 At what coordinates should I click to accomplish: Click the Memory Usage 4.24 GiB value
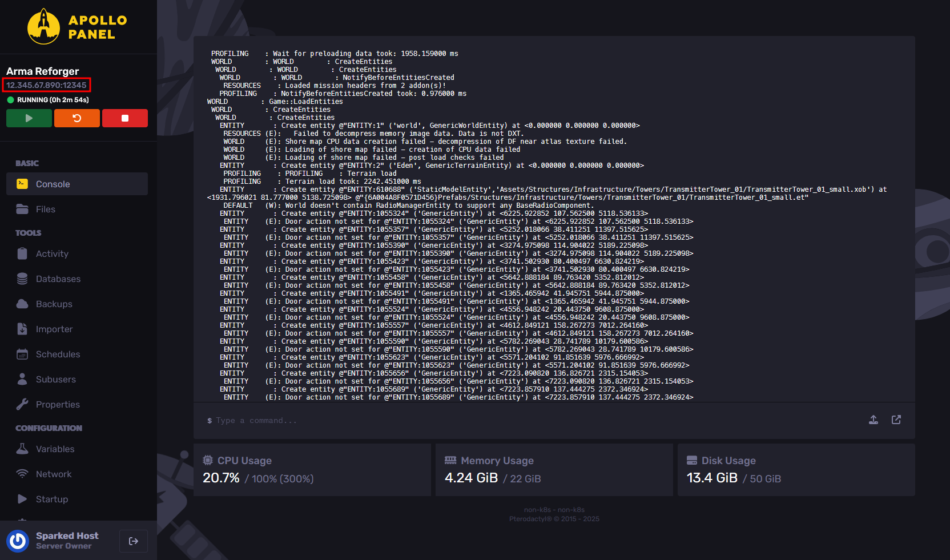(x=471, y=478)
